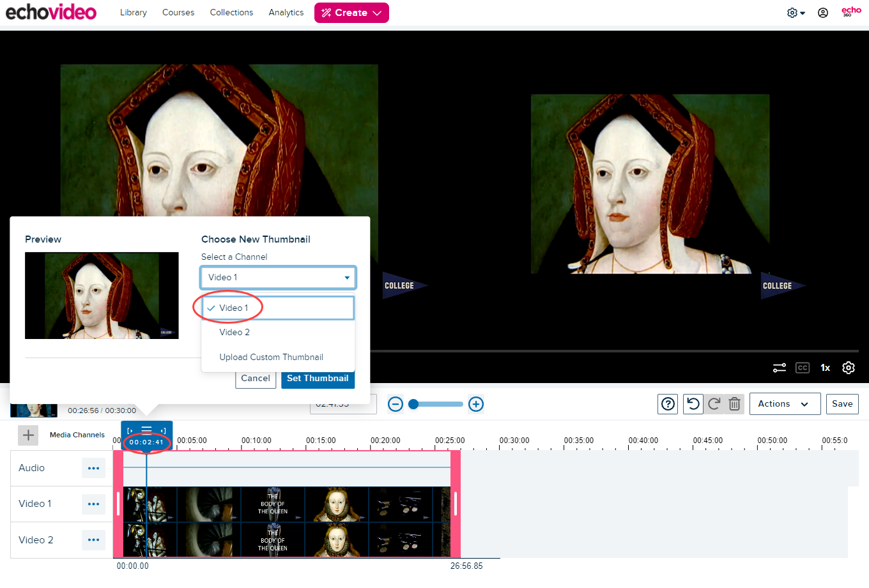Open the Analytics page

point(286,12)
